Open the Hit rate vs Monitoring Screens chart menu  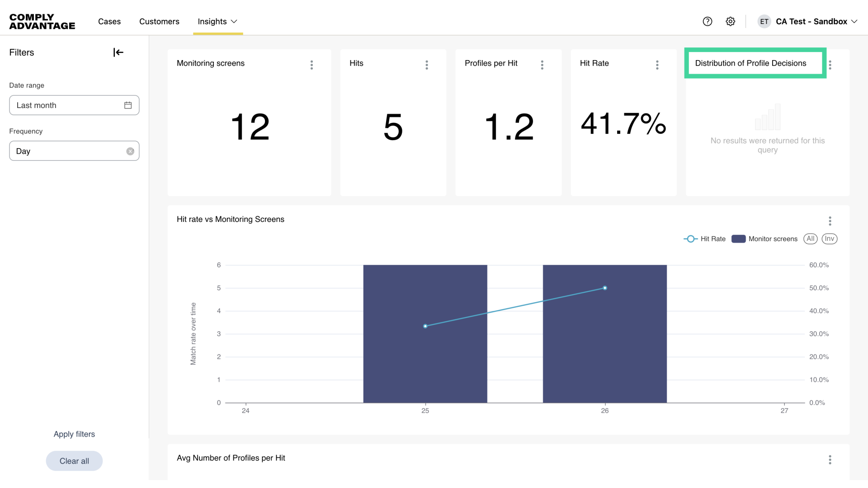pyautogui.click(x=830, y=221)
